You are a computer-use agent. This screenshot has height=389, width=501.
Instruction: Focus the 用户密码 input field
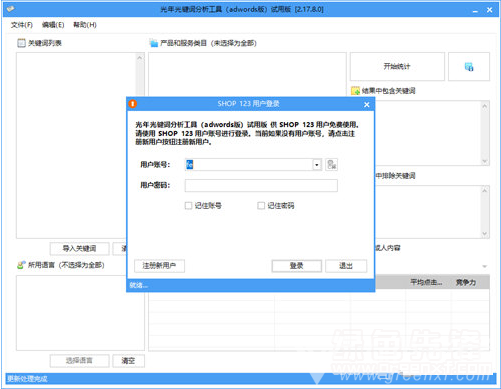click(261, 186)
